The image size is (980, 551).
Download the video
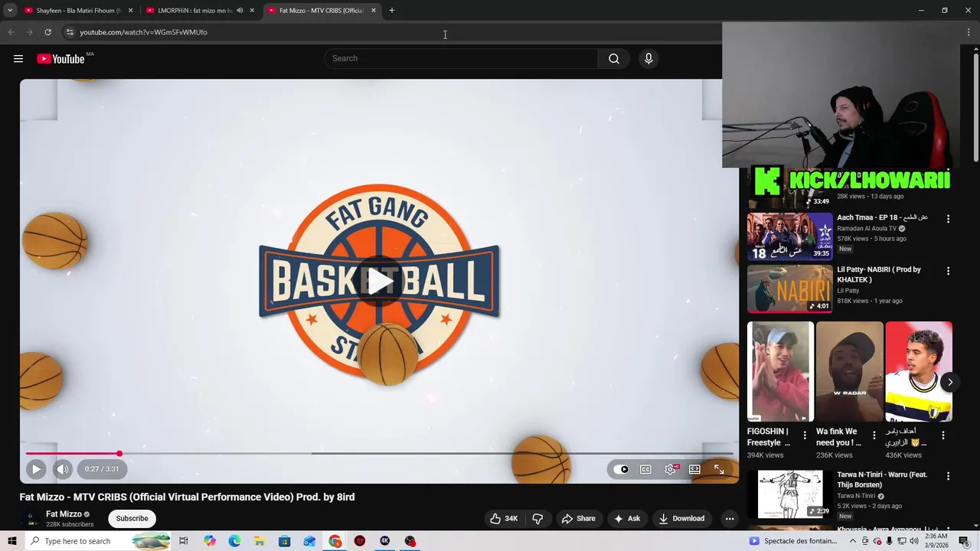(x=682, y=518)
